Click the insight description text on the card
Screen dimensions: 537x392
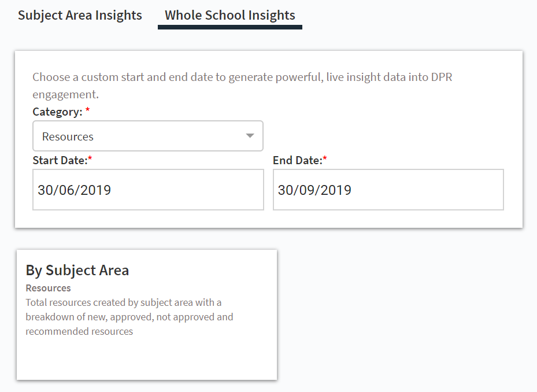[129, 316]
